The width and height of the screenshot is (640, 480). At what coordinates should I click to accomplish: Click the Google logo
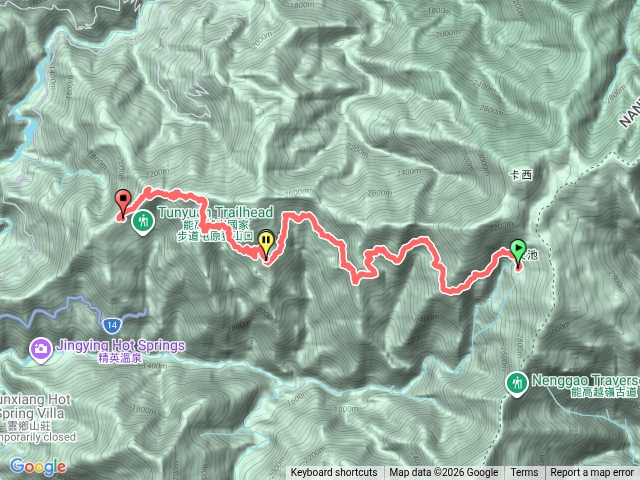click(38, 466)
